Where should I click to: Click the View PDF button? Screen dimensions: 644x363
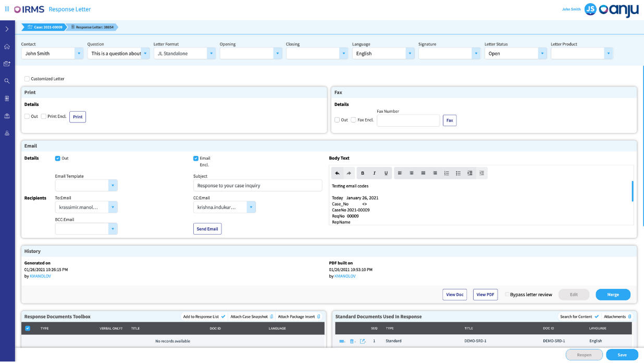coord(486,295)
